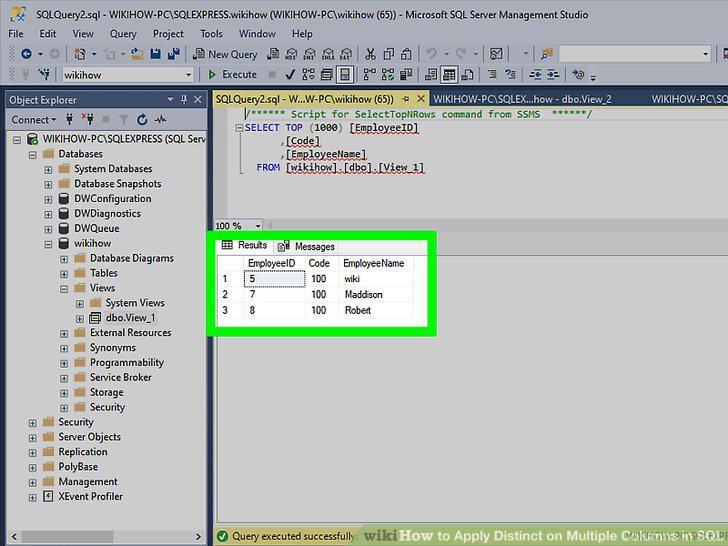Viewport: 728px width, 546px height.
Task: Click the Connect plug icon in Object Explorer
Action: pyautogui.click(x=69, y=120)
